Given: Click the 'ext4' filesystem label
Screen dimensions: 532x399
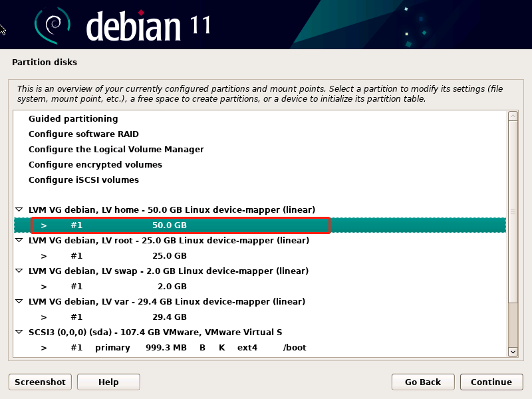Looking at the screenshot, I should 247,348.
